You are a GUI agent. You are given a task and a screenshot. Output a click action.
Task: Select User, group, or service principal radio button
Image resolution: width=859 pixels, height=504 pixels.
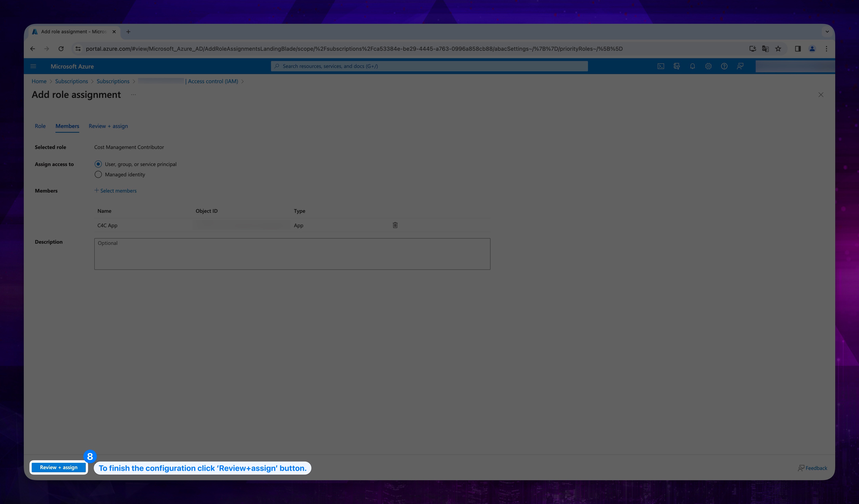coord(98,164)
